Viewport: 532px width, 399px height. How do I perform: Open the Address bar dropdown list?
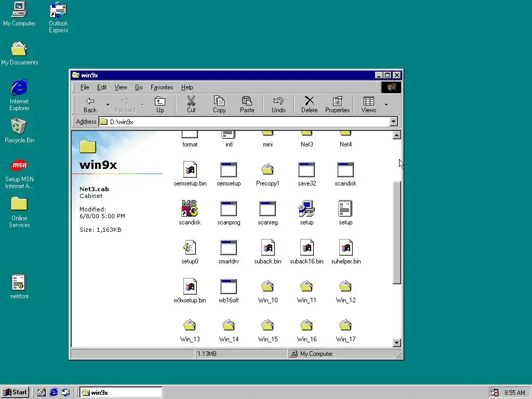(394, 122)
